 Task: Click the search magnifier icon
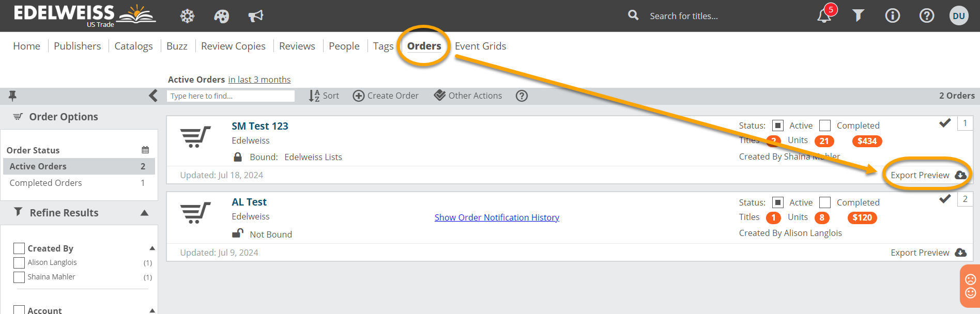(633, 15)
